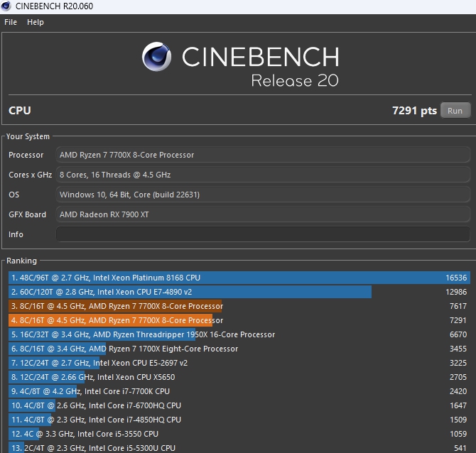The image size is (476, 453).
Task: Open the Help menu
Action: click(x=36, y=22)
